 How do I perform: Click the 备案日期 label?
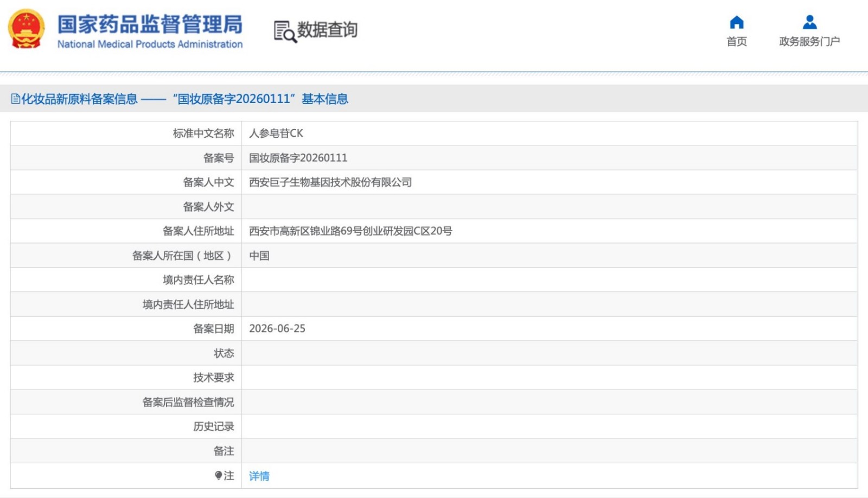214,329
